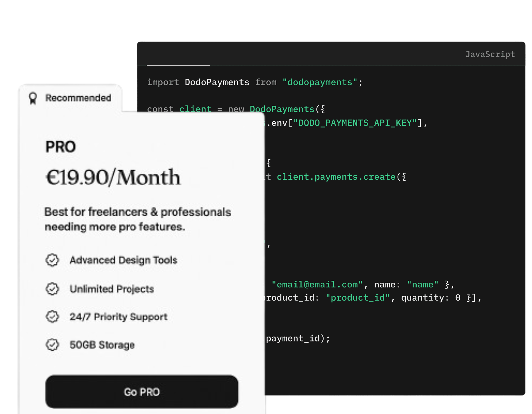Screen dimensions: 532x414
Task: Click the import DodoPayments code line
Action: pos(255,82)
